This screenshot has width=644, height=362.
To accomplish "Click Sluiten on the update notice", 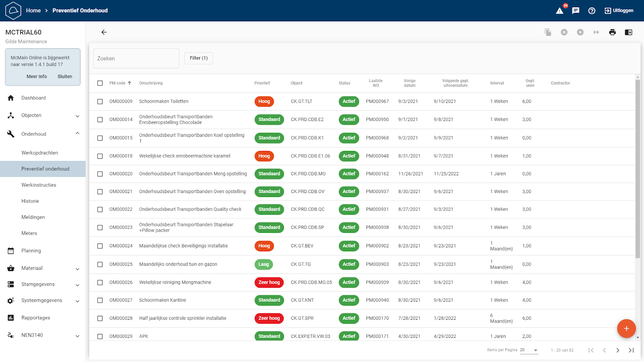I will point(65,76).
